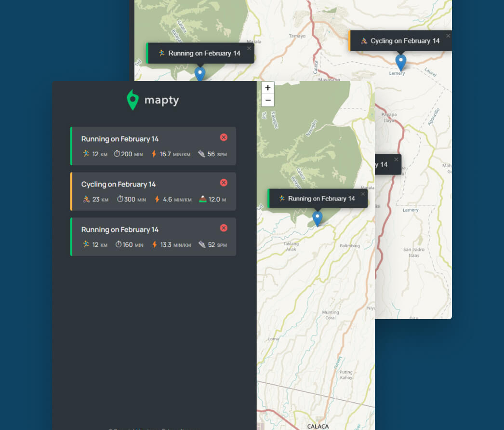Click the 'Loma' map label
Image resolution: width=504 pixels, height=430 pixels.
(274, 339)
